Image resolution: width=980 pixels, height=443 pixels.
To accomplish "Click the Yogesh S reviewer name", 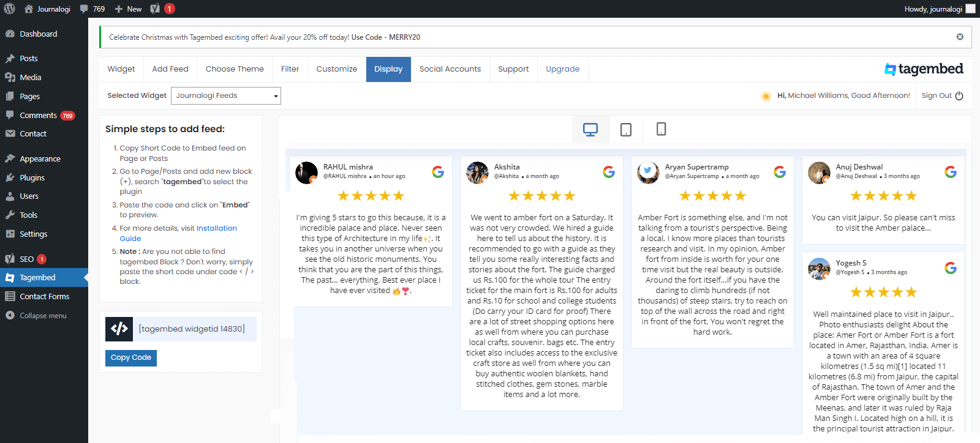I will click(x=851, y=262).
